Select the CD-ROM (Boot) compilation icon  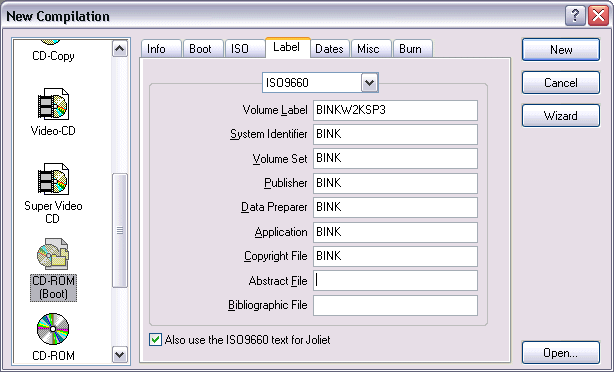tap(53, 254)
